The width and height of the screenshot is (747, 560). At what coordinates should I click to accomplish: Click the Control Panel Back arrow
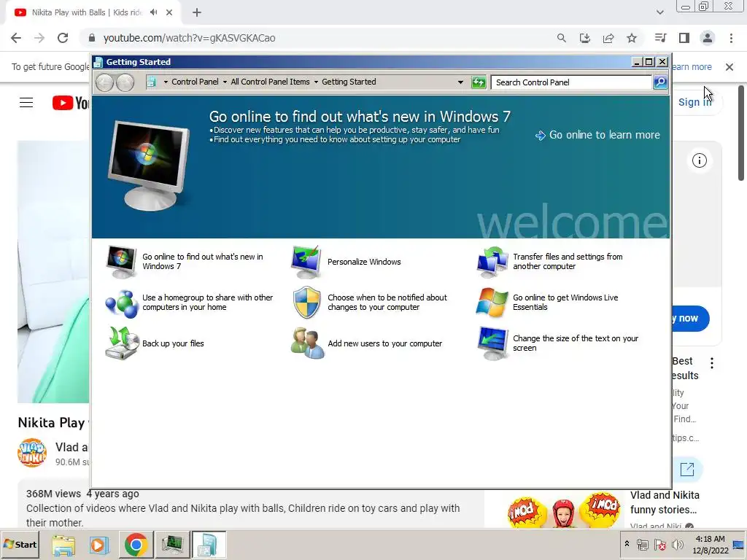(104, 83)
